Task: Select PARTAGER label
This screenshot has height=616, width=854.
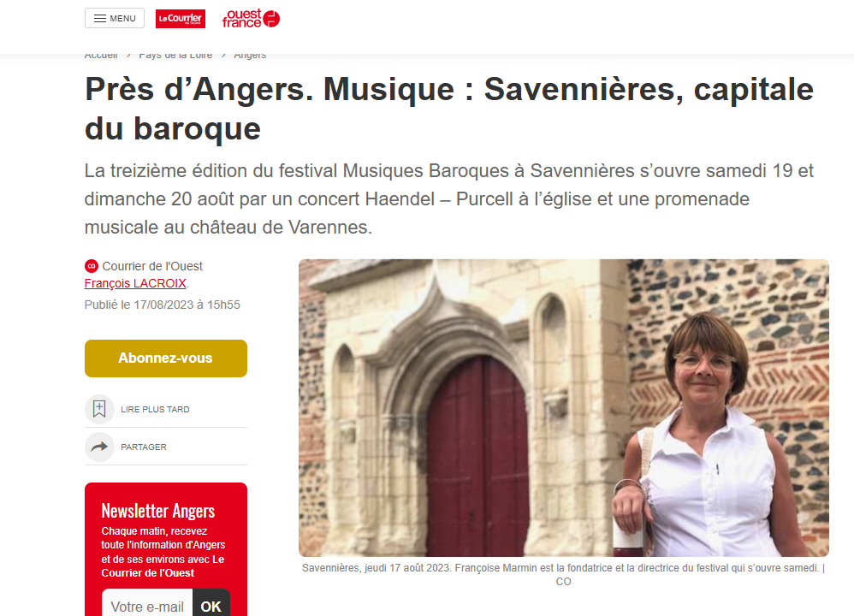Action: 144,447
